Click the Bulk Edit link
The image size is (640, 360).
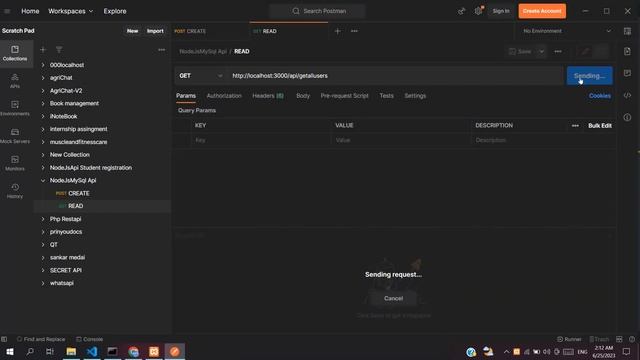click(x=600, y=126)
